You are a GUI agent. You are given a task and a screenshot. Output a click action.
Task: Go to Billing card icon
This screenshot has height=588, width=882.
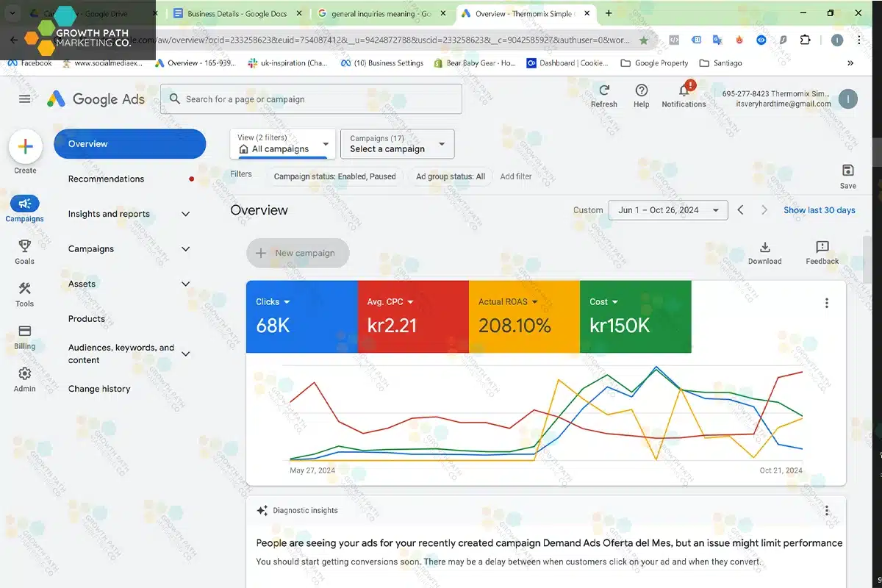click(24, 331)
